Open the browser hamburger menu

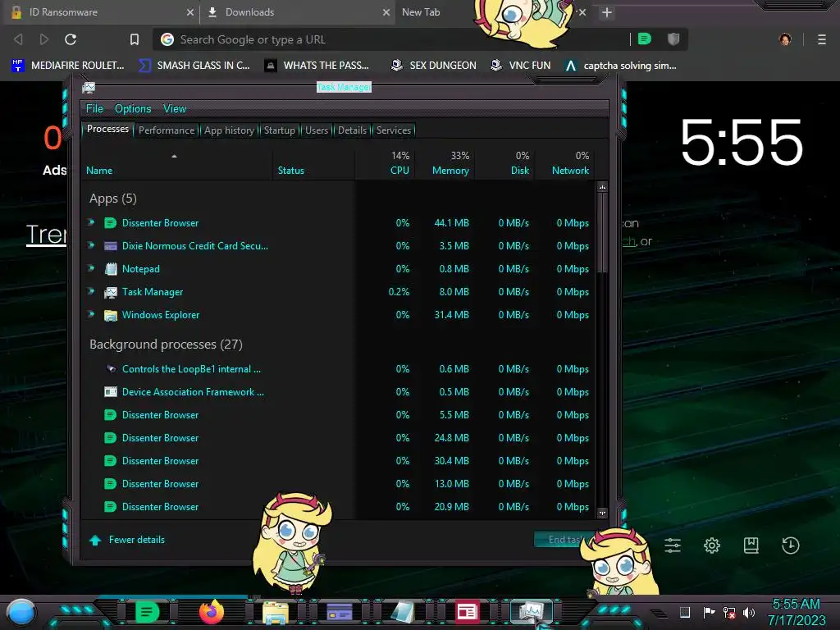[x=822, y=39]
